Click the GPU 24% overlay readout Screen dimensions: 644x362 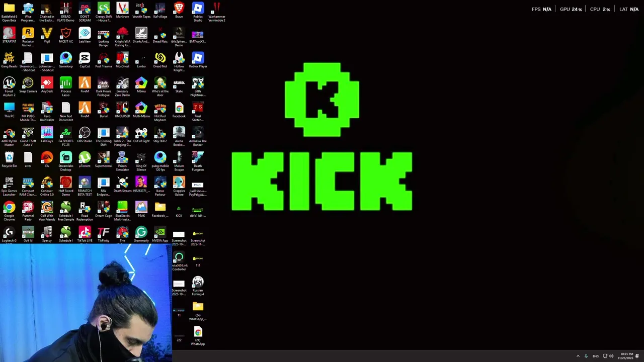(571, 9)
